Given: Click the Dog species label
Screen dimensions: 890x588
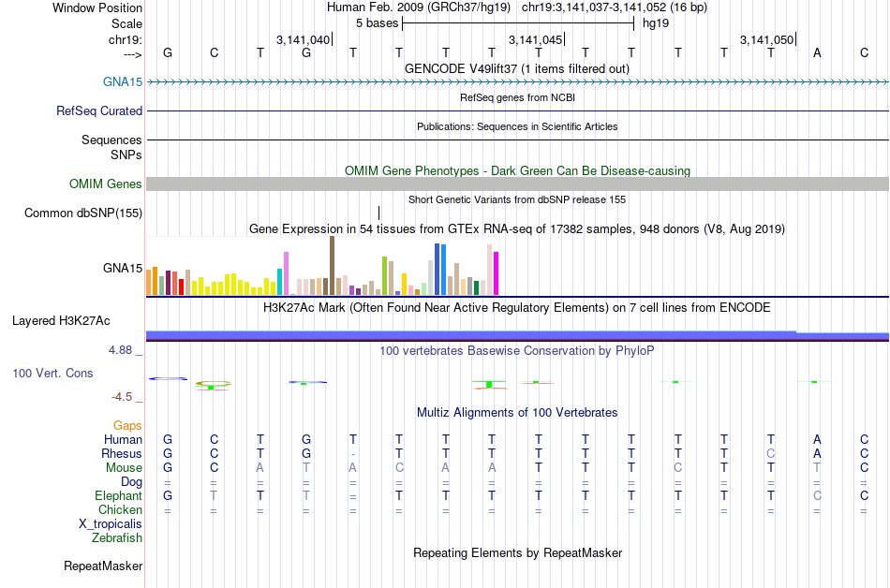Looking at the screenshot, I should pyautogui.click(x=132, y=482).
